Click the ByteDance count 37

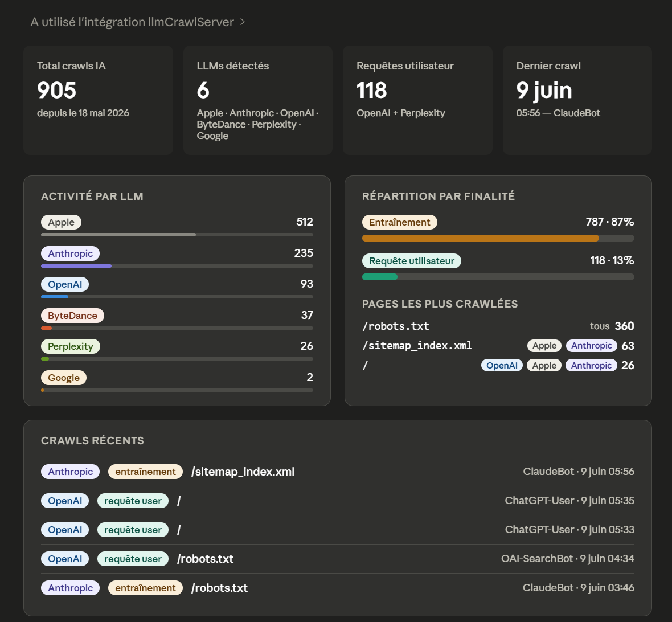coord(307,315)
